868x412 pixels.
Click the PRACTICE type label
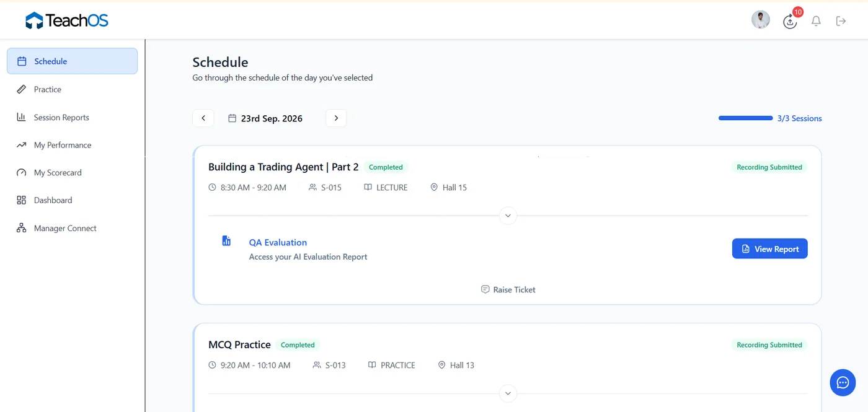tap(398, 365)
